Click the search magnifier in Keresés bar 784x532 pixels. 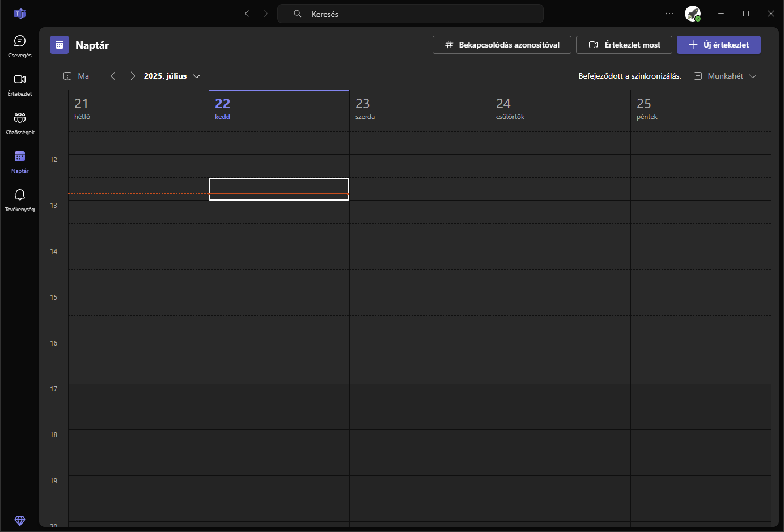point(297,14)
